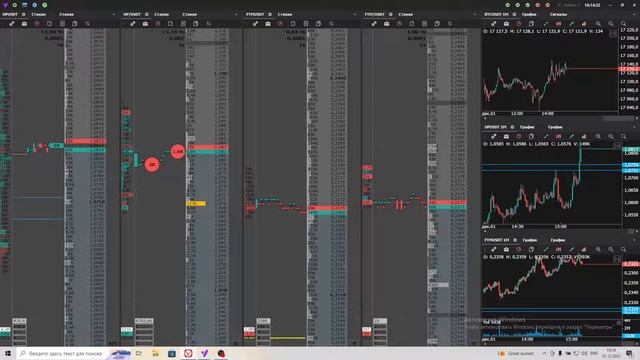
Task: Expand BTCUSDT chart panel menu arrow
Action: (635, 14)
